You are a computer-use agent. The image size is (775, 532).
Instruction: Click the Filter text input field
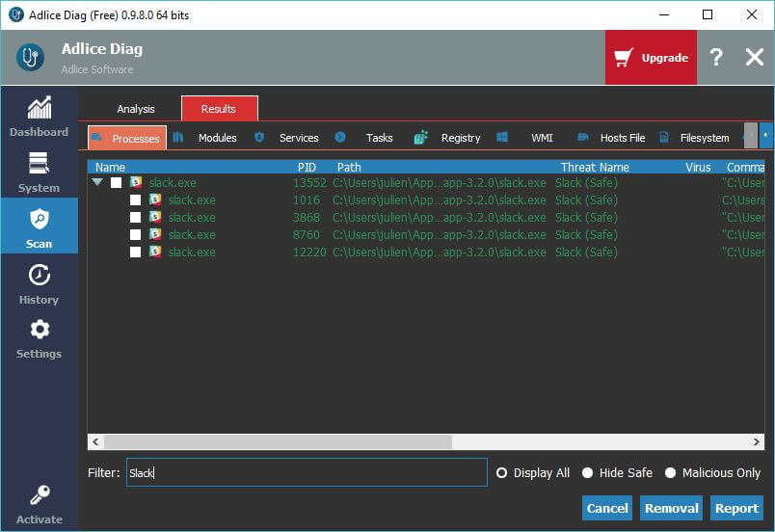[x=307, y=473]
